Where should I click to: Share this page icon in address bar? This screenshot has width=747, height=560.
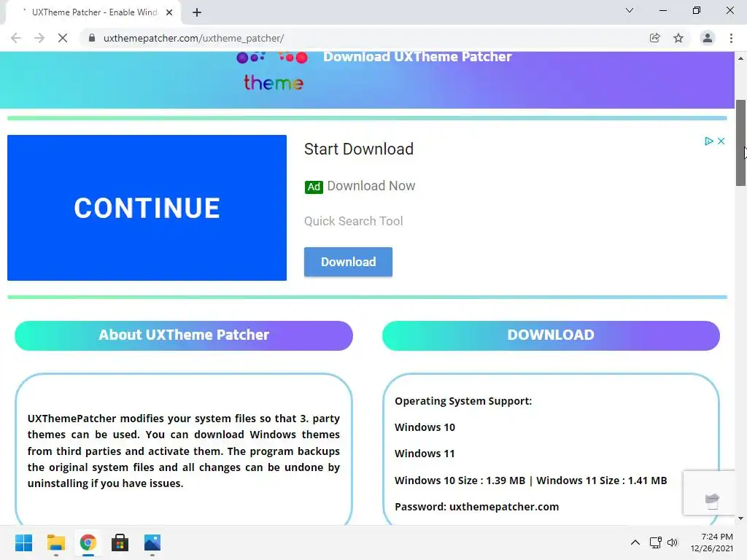[654, 38]
